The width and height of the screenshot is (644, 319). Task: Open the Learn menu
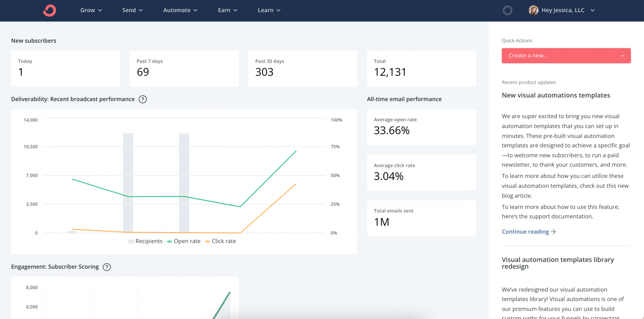(x=269, y=10)
